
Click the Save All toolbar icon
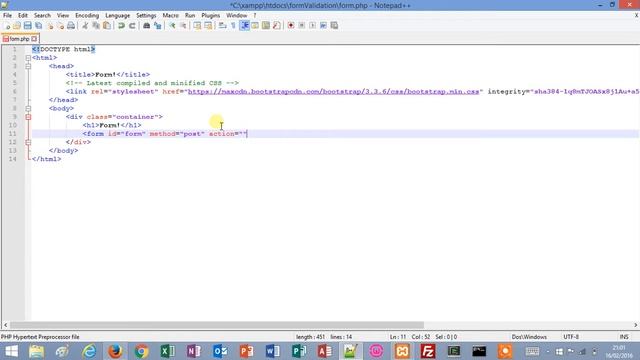(x=39, y=26)
